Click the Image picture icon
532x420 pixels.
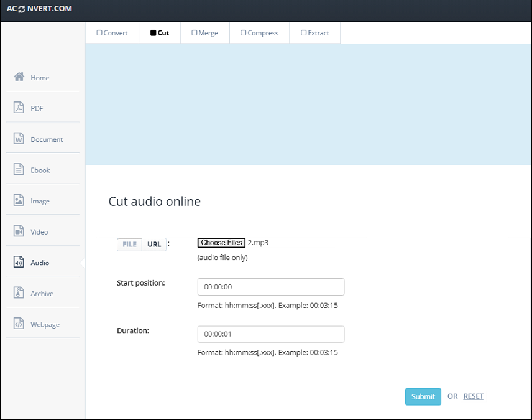(19, 200)
